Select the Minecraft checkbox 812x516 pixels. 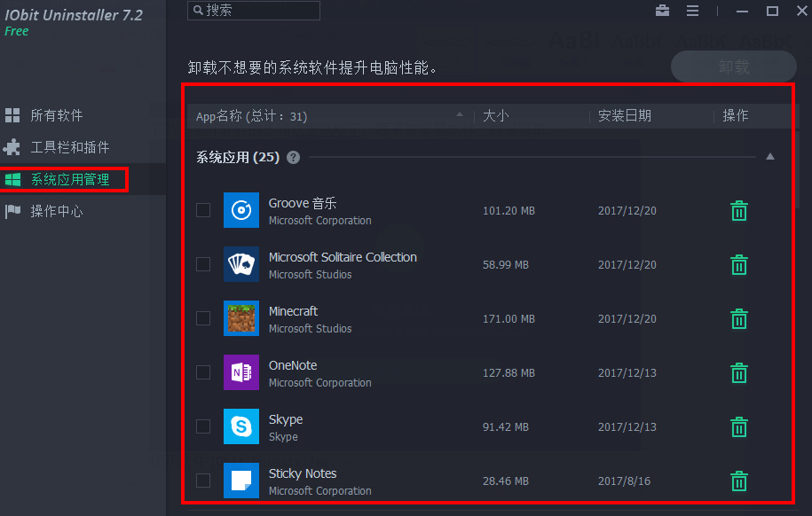[x=203, y=318]
